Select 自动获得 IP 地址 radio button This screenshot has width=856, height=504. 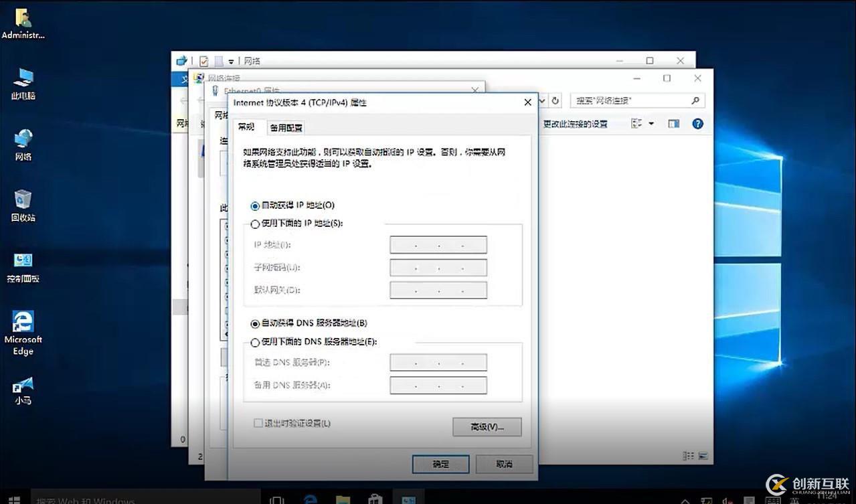coord(255,205)
